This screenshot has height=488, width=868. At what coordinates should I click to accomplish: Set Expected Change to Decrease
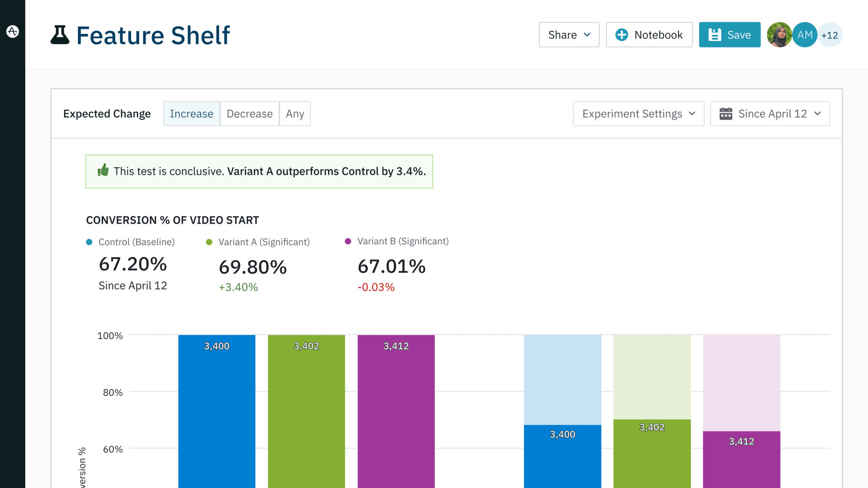[250, 114]
